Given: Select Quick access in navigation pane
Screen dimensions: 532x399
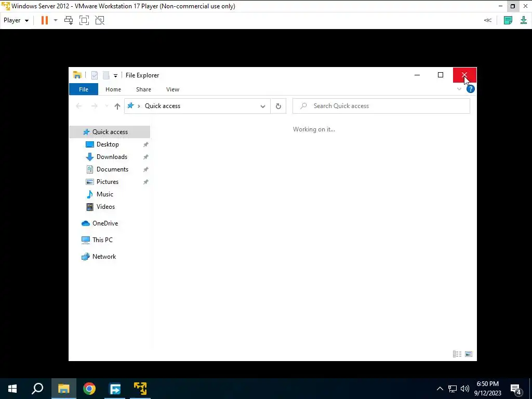Looking at the screenshot, I should [x=110, y=132].
